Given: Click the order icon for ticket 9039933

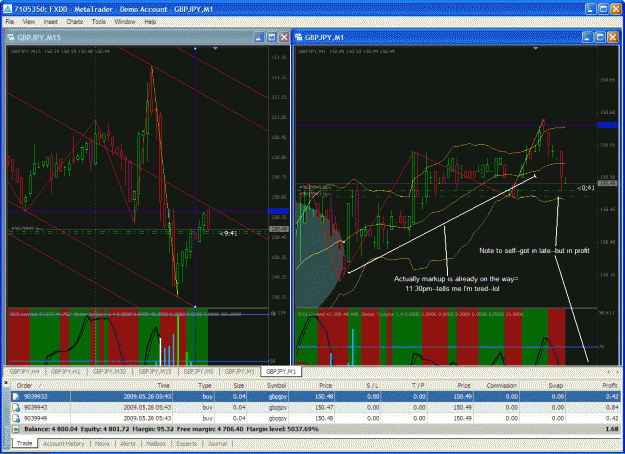Looking at the screenshot, I should click(16, 397).
